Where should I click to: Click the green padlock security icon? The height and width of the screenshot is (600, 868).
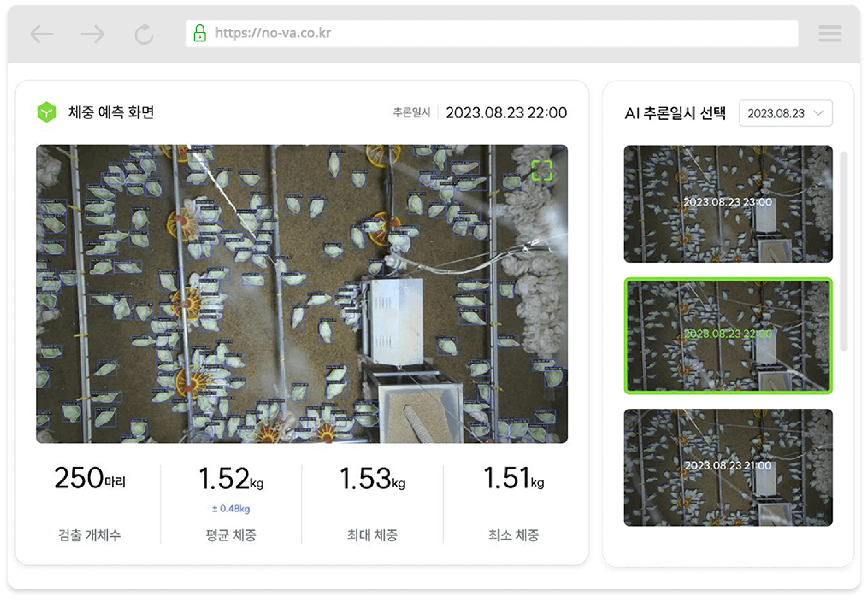pos(200,33)
